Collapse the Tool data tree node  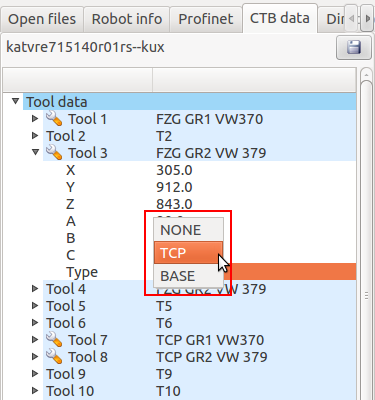tap(15, 101)
